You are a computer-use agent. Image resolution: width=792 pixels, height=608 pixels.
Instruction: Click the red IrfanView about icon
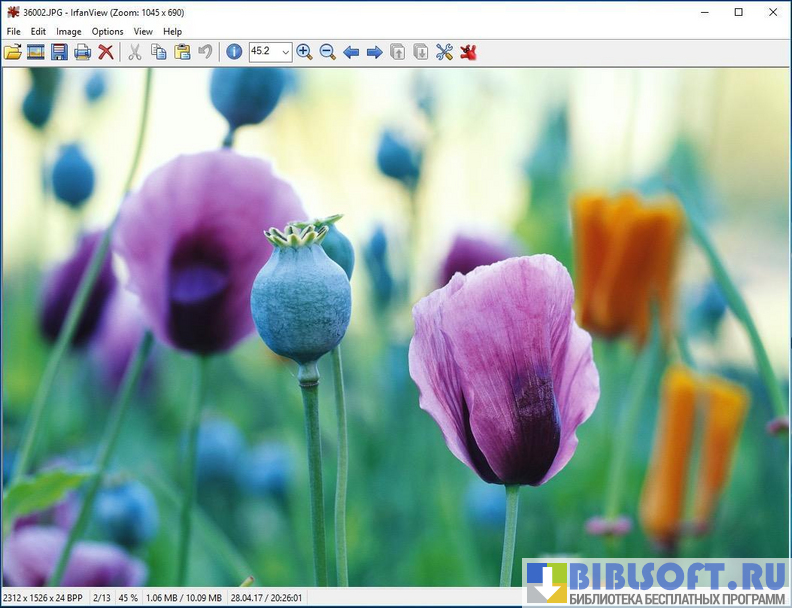(468, 52)
